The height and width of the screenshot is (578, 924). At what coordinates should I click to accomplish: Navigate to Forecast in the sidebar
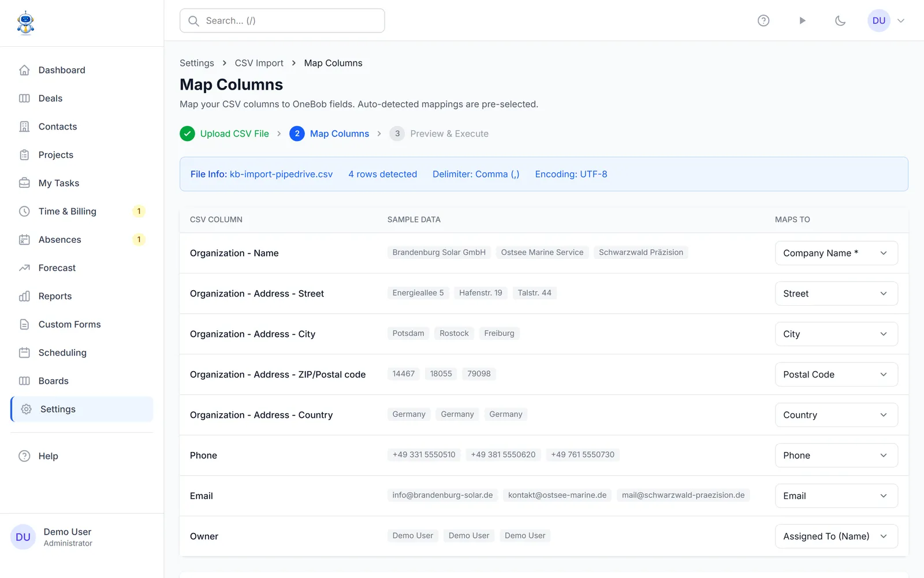pyautogui.click(x=82, y=268)
